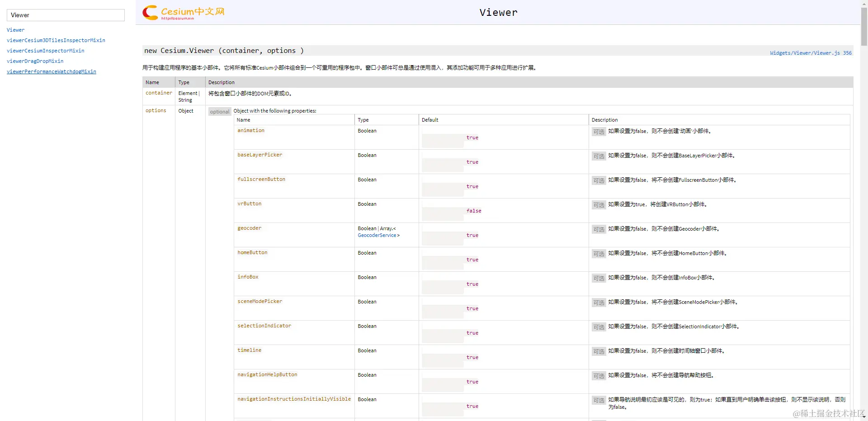Open the Viewer sidebar link
The image size is (868, 421).
[x=15, y=30]
